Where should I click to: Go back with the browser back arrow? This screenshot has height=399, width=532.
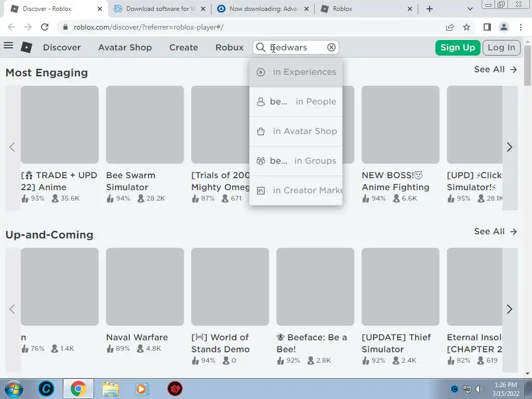point(11,27)
